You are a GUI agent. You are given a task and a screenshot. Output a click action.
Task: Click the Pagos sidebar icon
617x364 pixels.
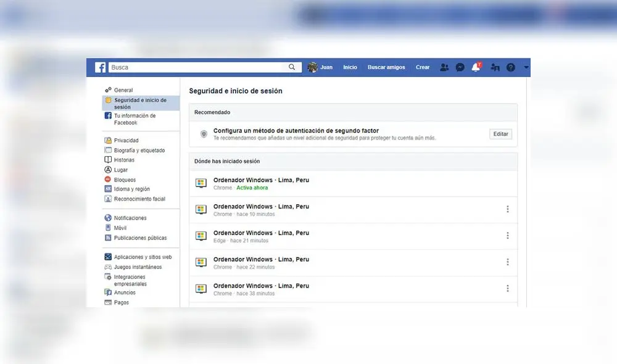pos(109,302)
